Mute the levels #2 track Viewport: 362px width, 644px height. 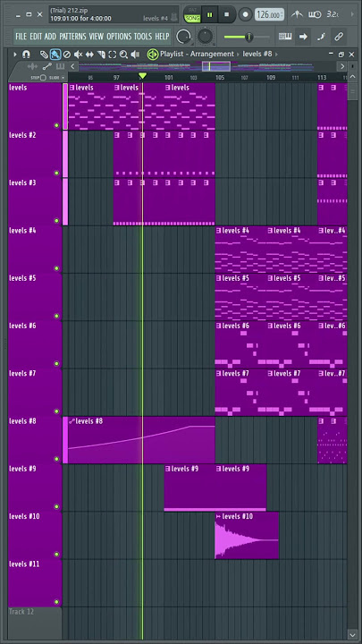[x=56, y=173]
